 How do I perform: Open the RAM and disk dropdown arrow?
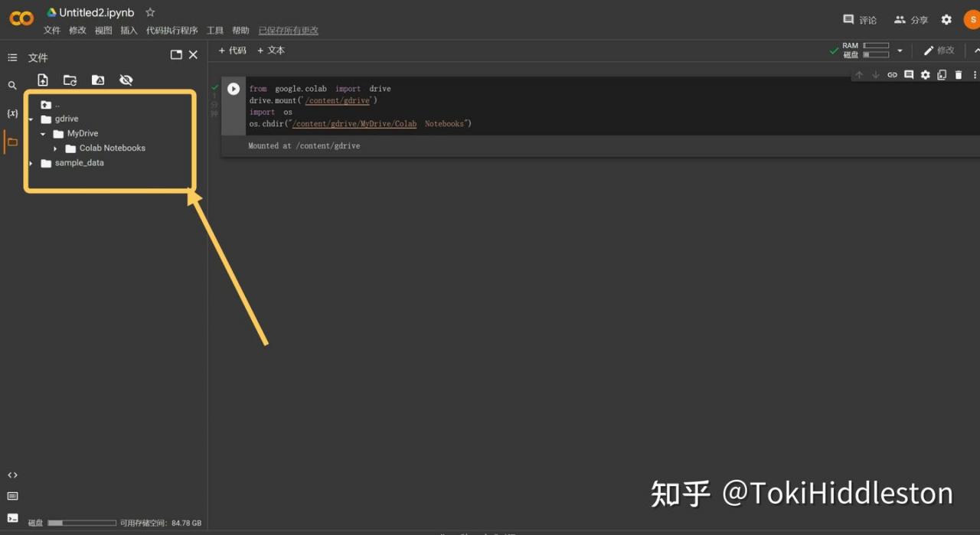click(900, 51)
